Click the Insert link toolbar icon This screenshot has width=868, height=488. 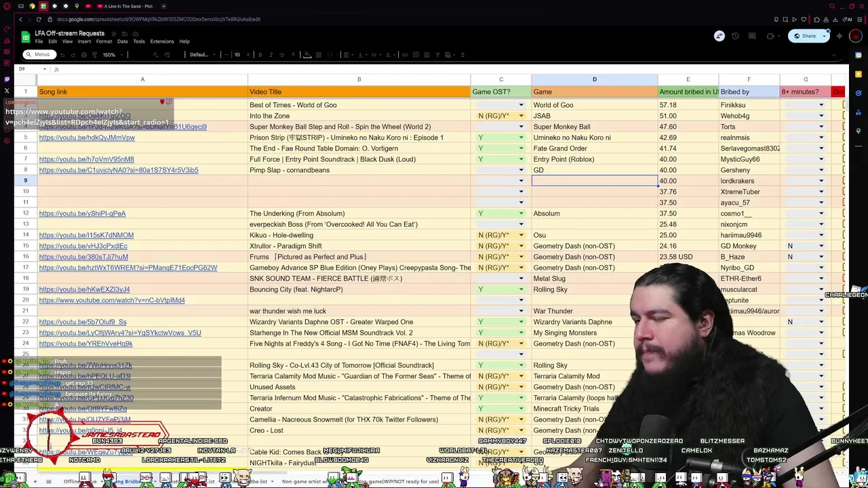[x=405, y=55]
